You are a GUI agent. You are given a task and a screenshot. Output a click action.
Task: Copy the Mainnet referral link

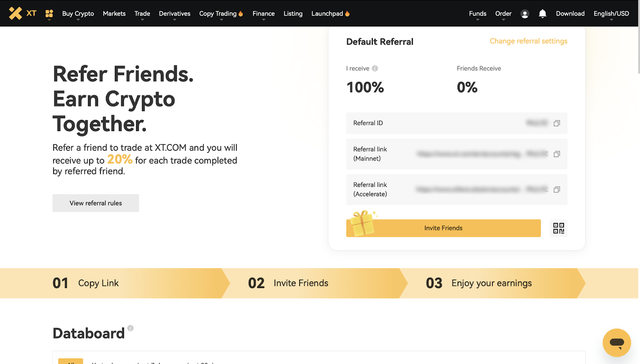[x=556, y=154]
